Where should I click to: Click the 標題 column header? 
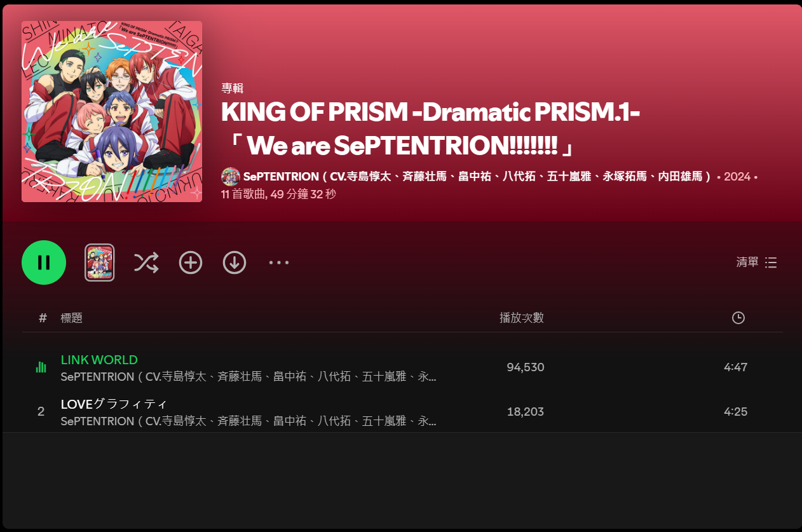click(x=72, y=318)
